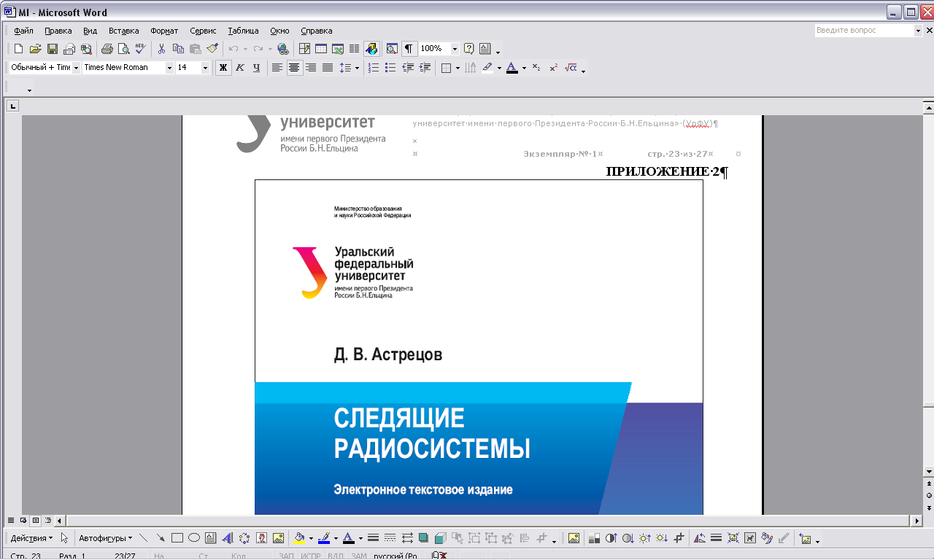The height and width of the screenshot is (560, 934).
Task: Open the Document Map icon
Action: click(x=391, y=49)
